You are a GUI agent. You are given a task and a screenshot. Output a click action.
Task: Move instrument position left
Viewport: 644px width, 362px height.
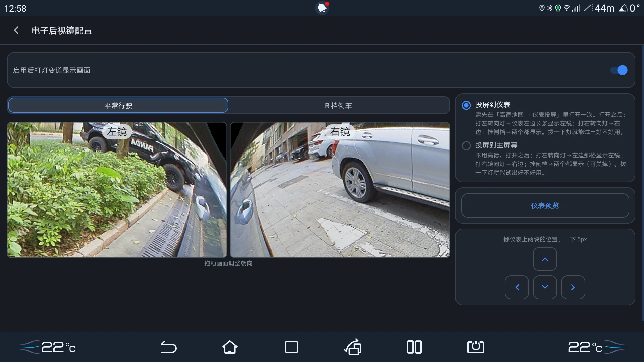(517, 287)
